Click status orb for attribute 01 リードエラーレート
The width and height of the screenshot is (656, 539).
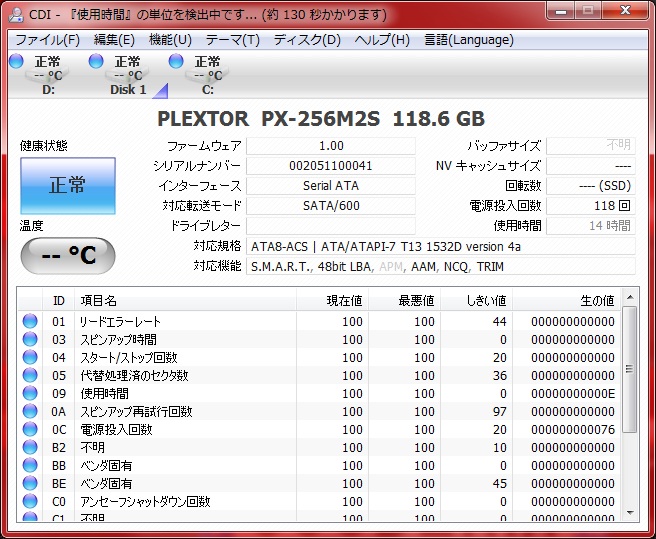pos(30,322)
